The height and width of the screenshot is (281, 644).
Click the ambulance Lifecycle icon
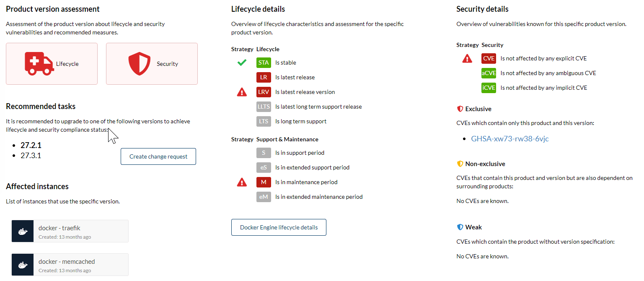39,64
